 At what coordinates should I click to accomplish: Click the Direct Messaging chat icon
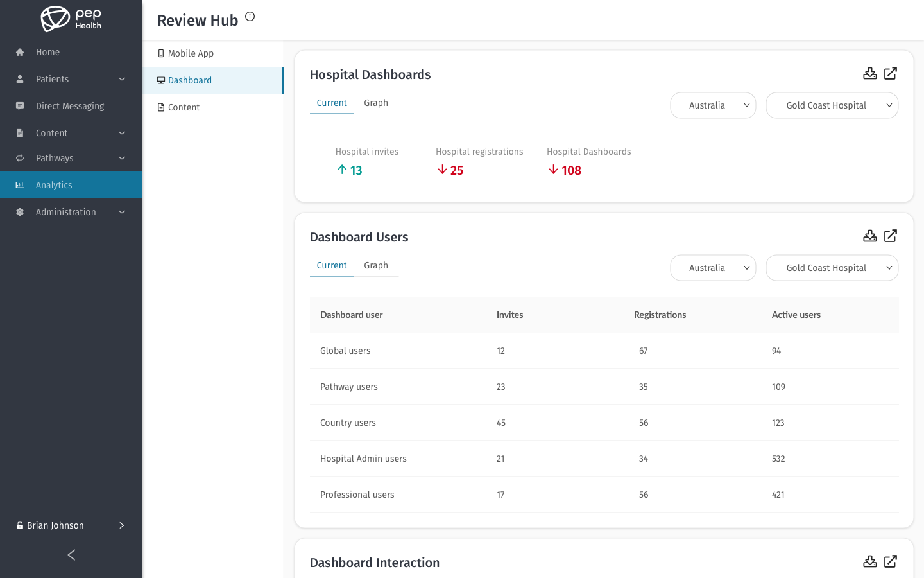point(20,106)
